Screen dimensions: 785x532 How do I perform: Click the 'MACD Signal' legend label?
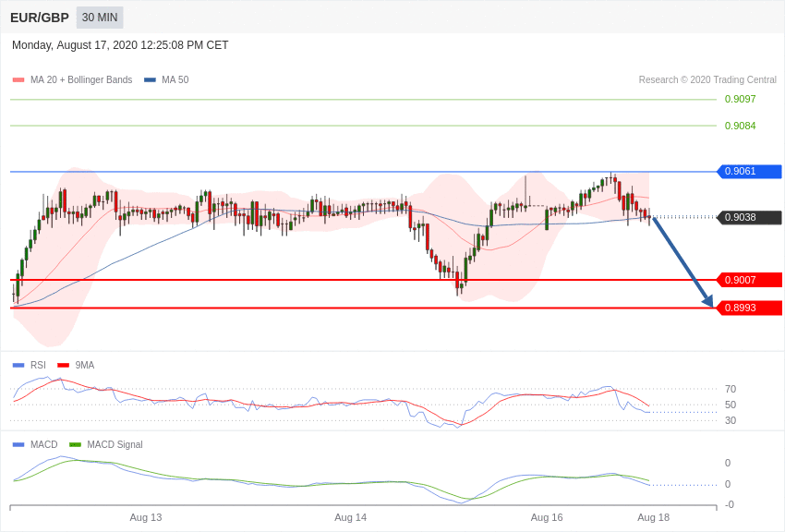point(115,444)
